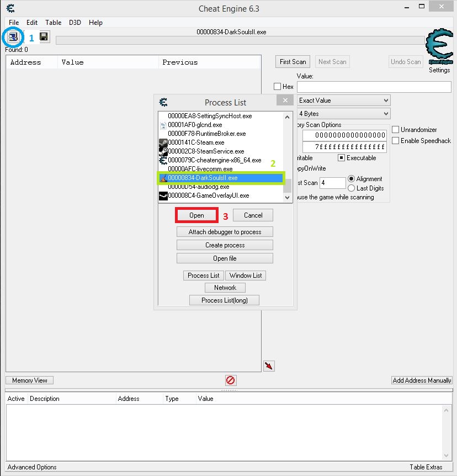The image size is (457, 476).
Task: Open the Cheat Engine logo Settings icon
Action: click(x=439, y=47)
